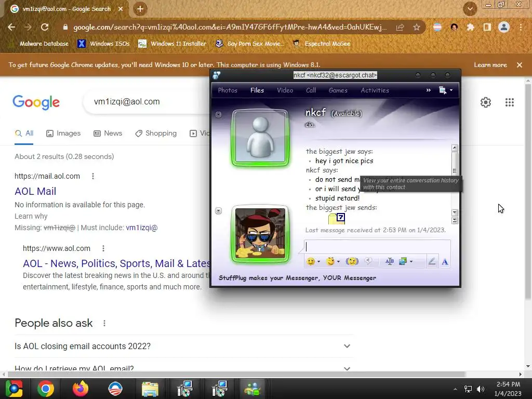Viewport: 532px width, 399px height.
Task: Show hidden system tray icons
Action: coord(455,389)
